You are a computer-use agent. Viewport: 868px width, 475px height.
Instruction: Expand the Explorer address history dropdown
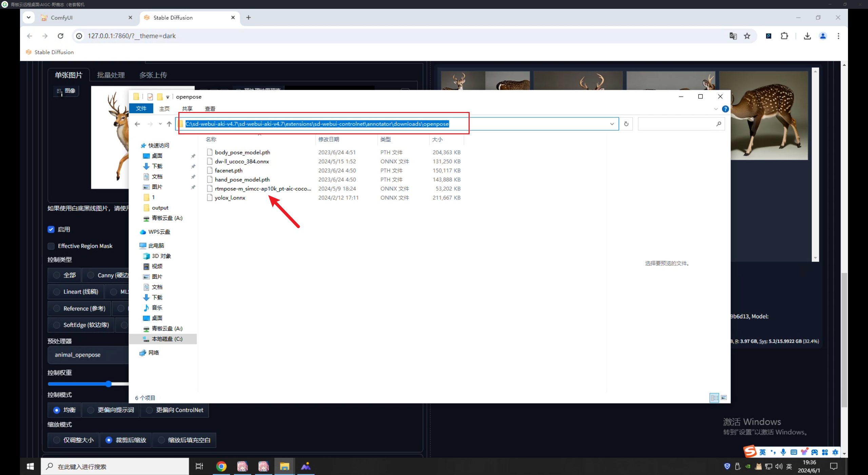click(x=612, y=124)
